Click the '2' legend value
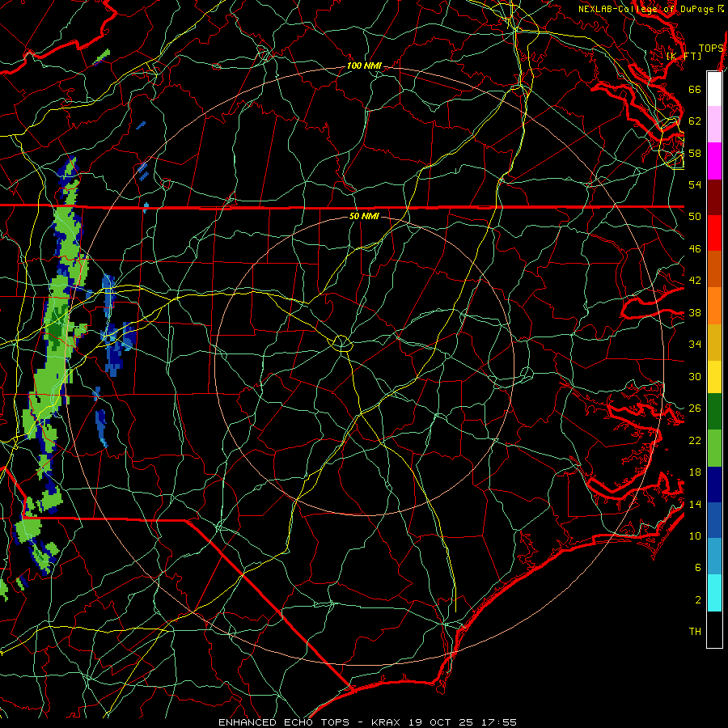The height and width of the screenshot is (728, 728). pyautogui.click(x=698, y=600)
